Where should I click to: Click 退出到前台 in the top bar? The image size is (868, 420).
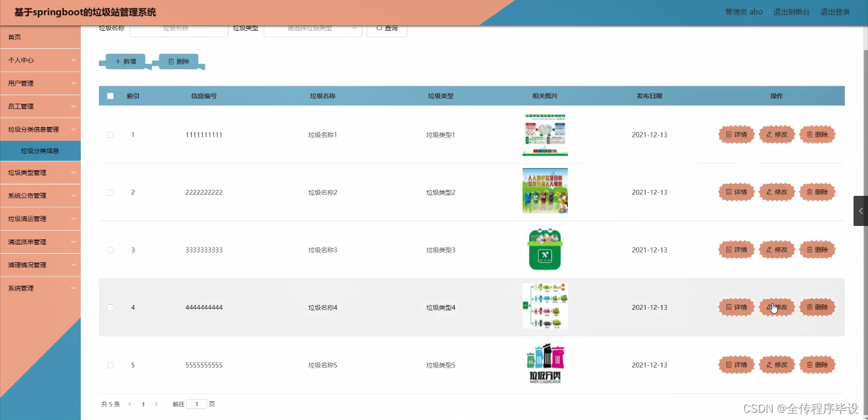(x=791, y=11)
